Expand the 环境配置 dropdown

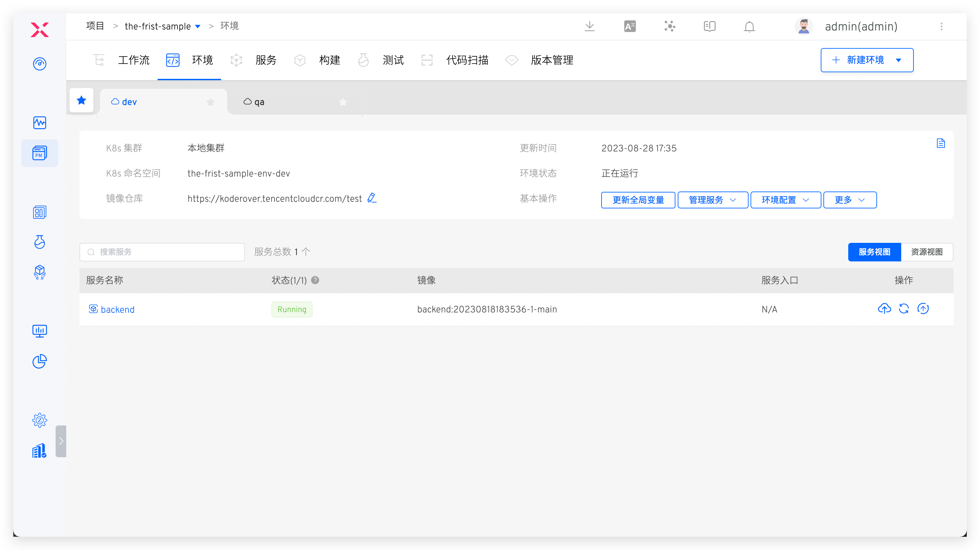click(x=785, y=200)
